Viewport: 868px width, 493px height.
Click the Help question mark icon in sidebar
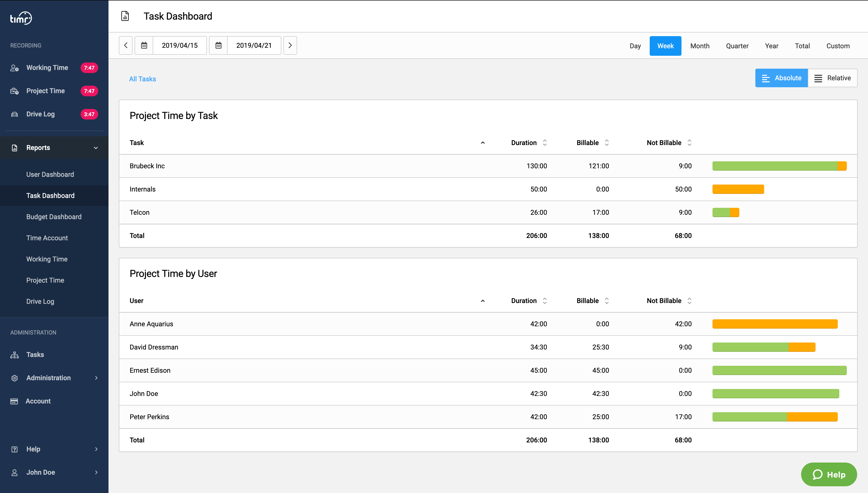click(14, 449)
